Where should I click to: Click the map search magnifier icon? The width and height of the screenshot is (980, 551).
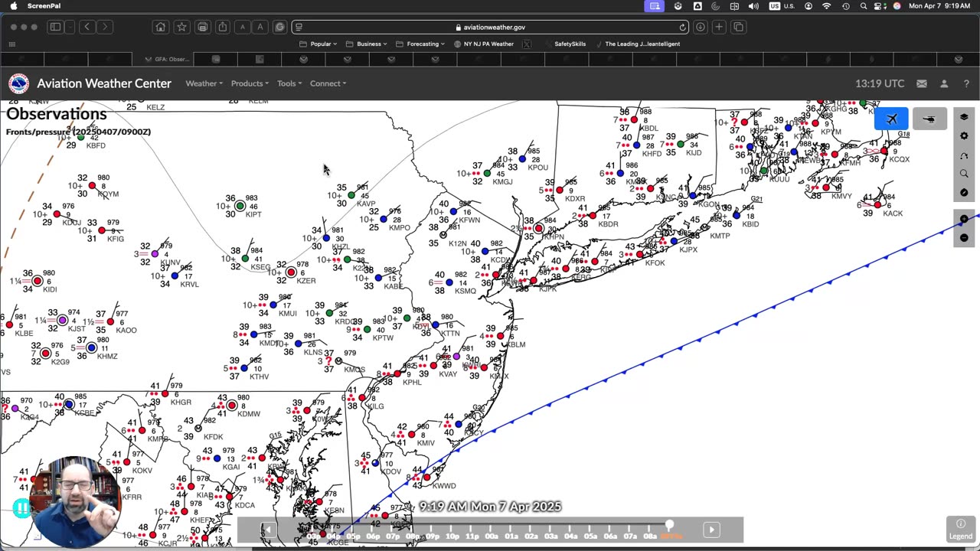click(x=964, y=174)
